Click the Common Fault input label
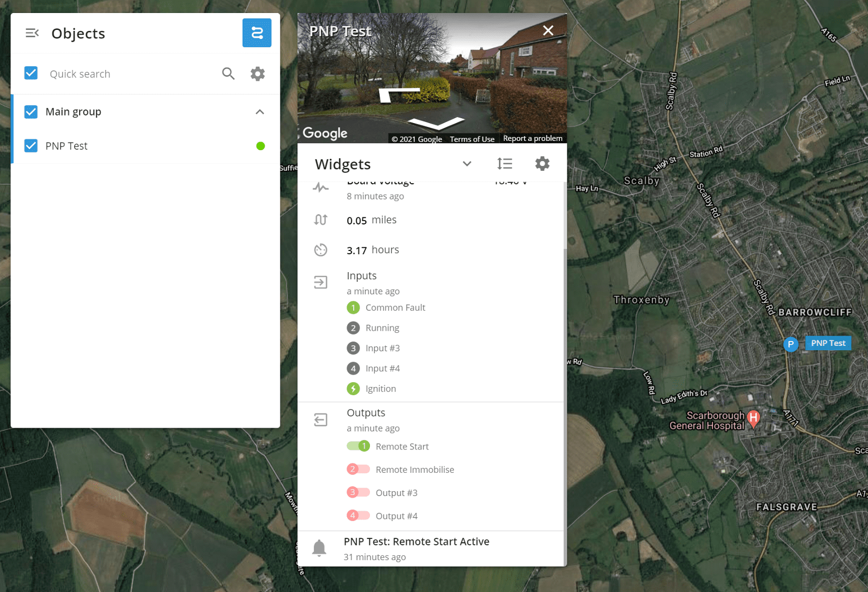The height and width of the screenshot is (592, 868). (x=395, y=308)
